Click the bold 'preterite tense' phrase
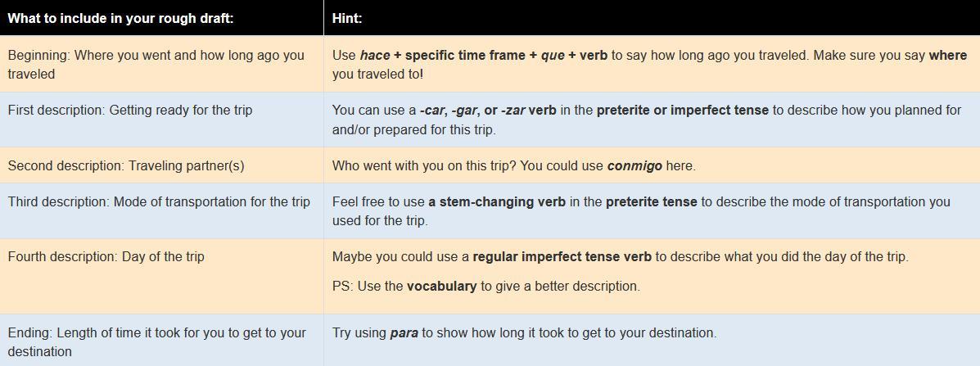Screen dimensions: 980x366 click(651, 201)
